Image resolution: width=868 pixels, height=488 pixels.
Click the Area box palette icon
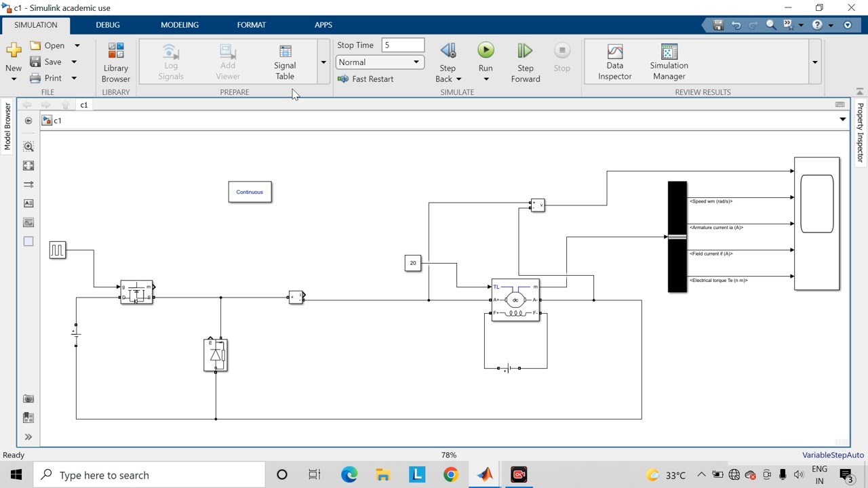click(x=28, y=241)
